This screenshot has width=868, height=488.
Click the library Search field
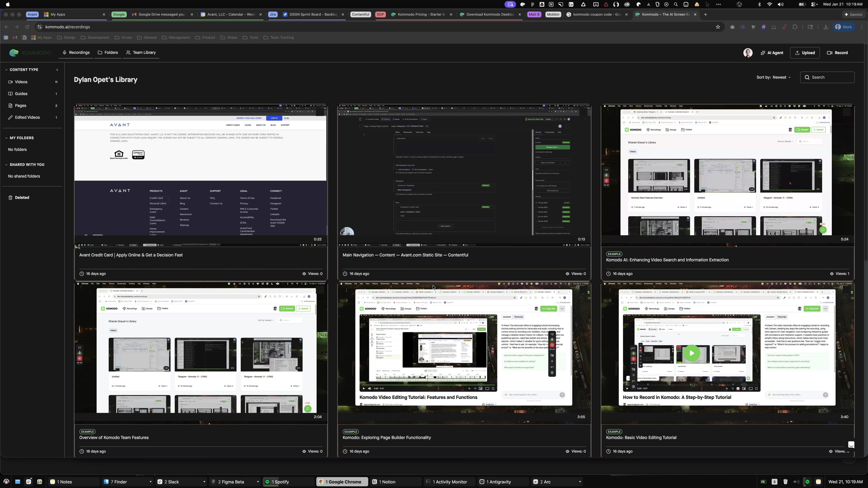click(827, 77)
